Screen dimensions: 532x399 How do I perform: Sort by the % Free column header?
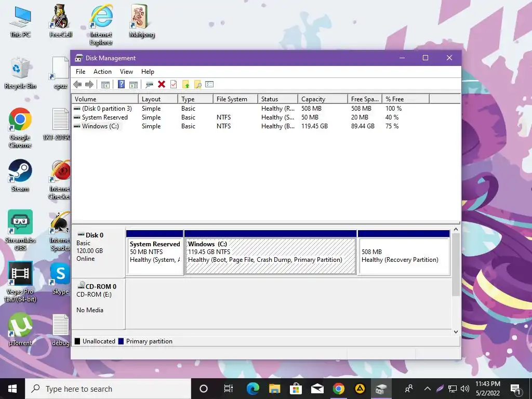pos(405,99)
